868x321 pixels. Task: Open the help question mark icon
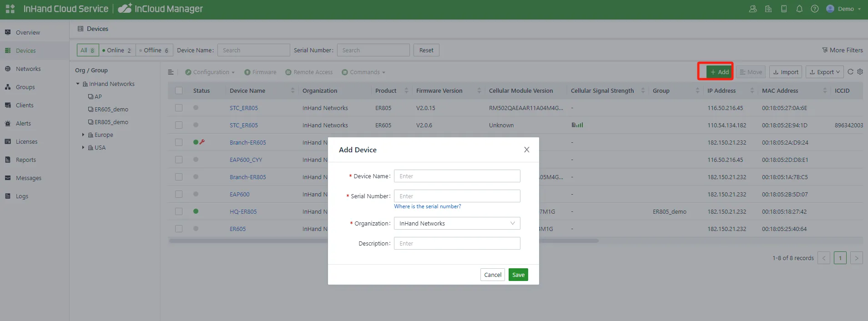[x=815, y=9]
